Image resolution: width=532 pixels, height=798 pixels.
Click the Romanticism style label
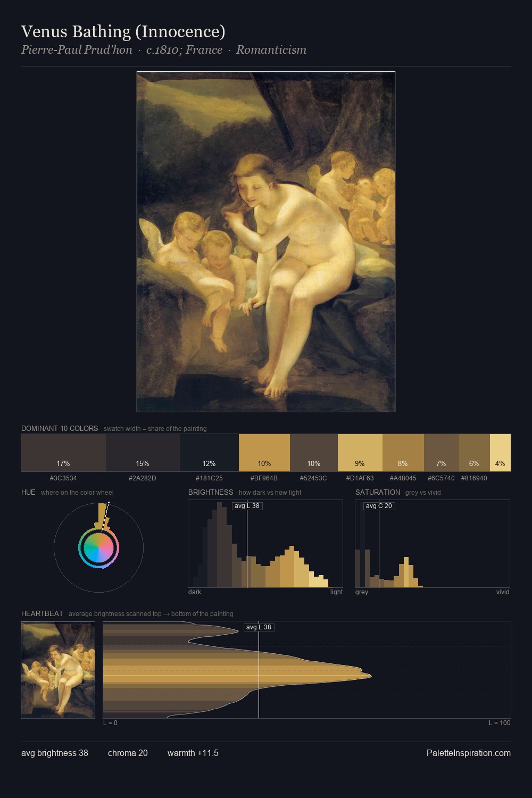pos(271,50)
